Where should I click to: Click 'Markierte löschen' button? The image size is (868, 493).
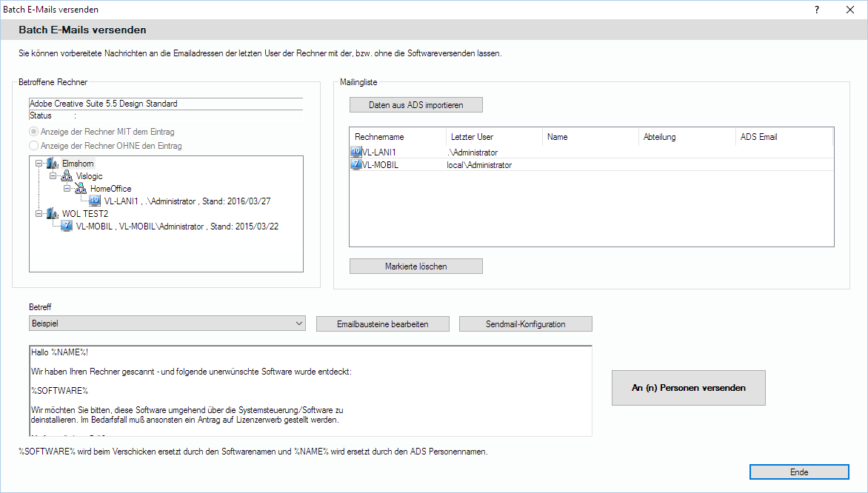pyautogui.click(x=415, y=266)
